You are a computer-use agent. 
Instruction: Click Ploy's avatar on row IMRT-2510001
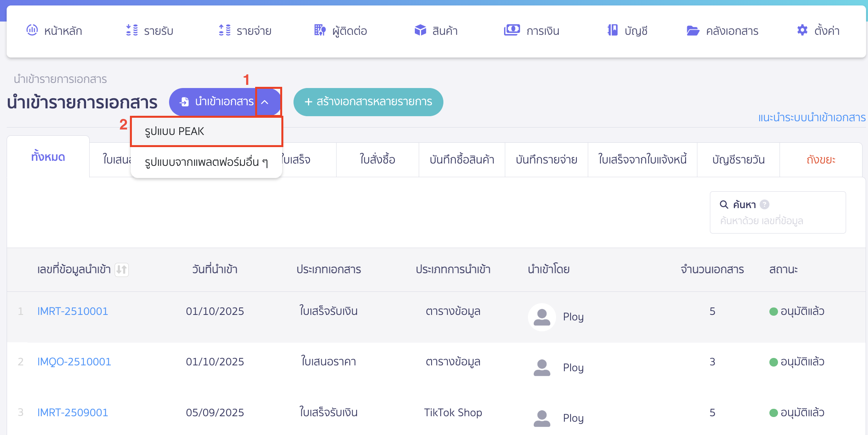click(542, 317)
